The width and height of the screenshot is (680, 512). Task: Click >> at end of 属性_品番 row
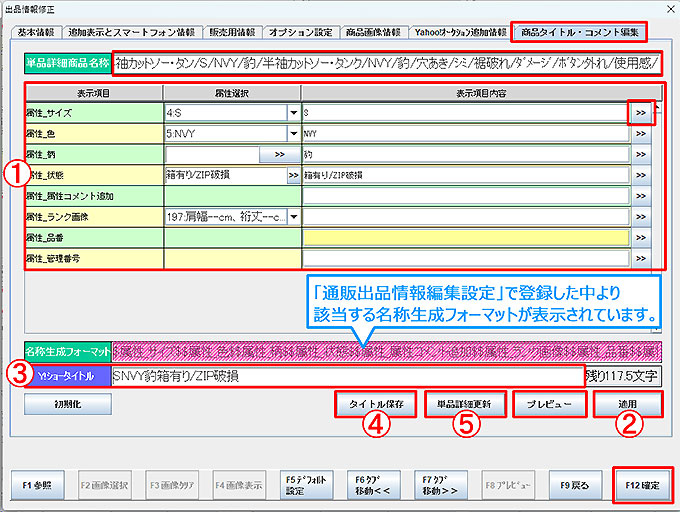(x=641, y=238)
